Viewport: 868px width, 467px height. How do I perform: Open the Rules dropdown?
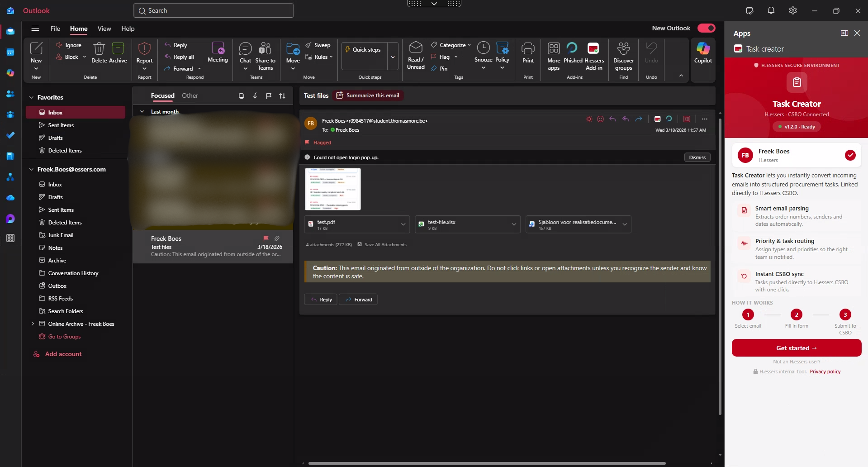tap(331, 57)
